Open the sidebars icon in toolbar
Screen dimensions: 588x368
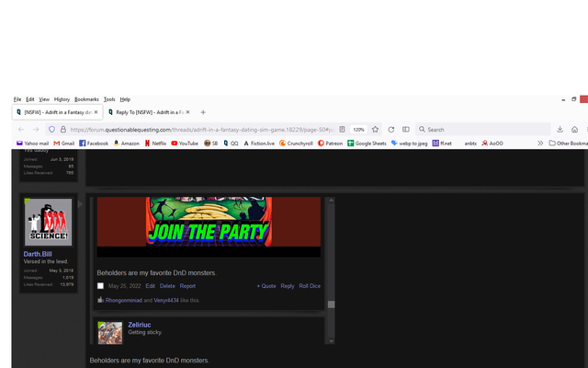pos(406,130)
